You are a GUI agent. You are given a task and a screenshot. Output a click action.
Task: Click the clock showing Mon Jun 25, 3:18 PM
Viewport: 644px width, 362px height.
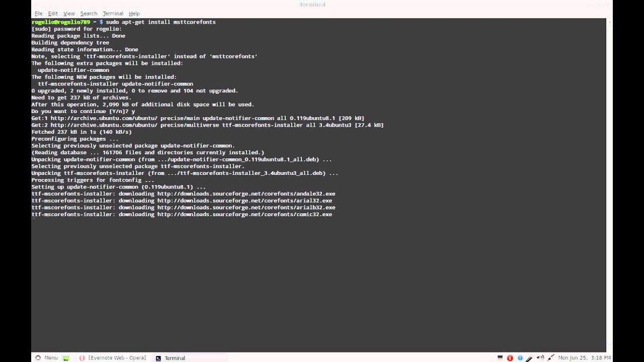tap(584, 358)
